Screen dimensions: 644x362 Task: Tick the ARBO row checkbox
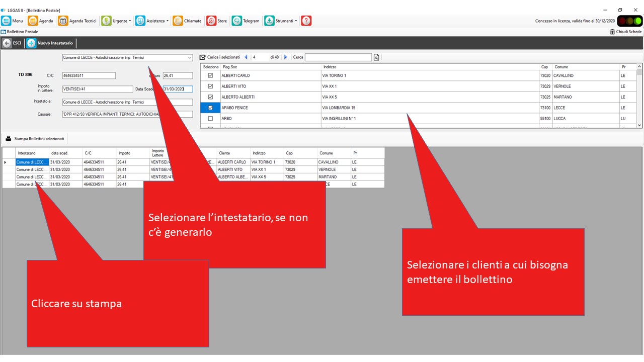coord(210,119)
